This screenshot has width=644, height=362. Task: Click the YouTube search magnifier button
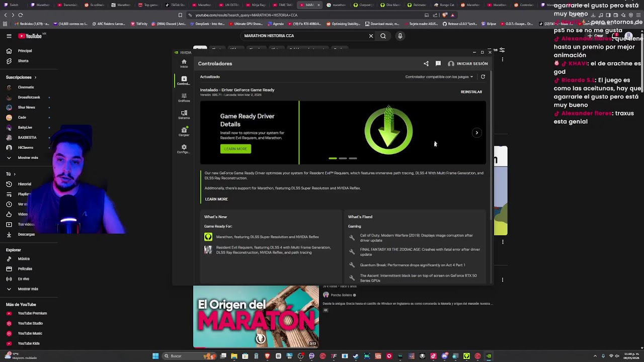383,36
